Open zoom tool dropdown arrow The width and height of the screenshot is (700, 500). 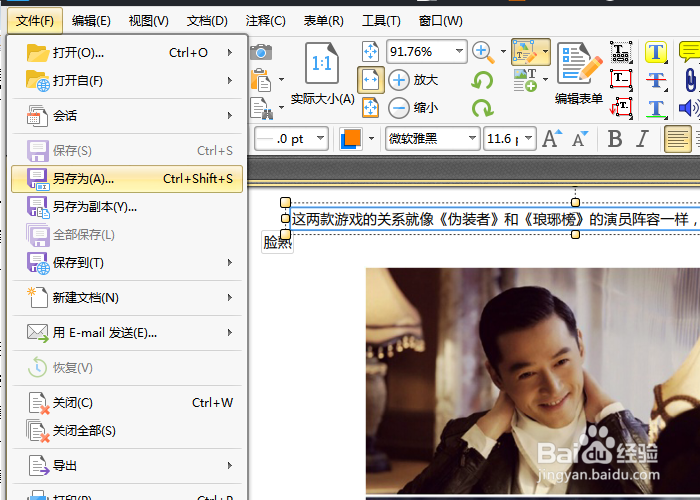(503, 52)
